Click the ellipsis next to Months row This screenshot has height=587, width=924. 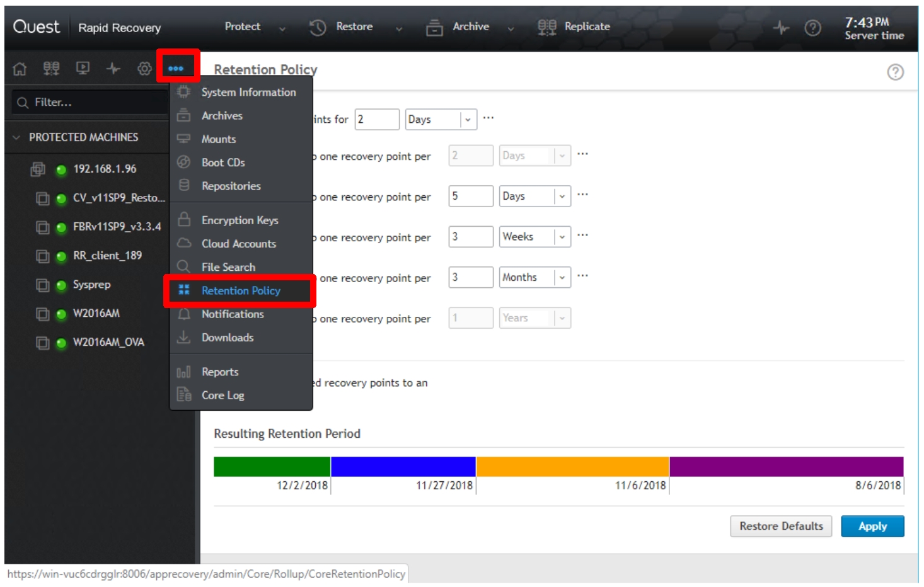(583, 275)
